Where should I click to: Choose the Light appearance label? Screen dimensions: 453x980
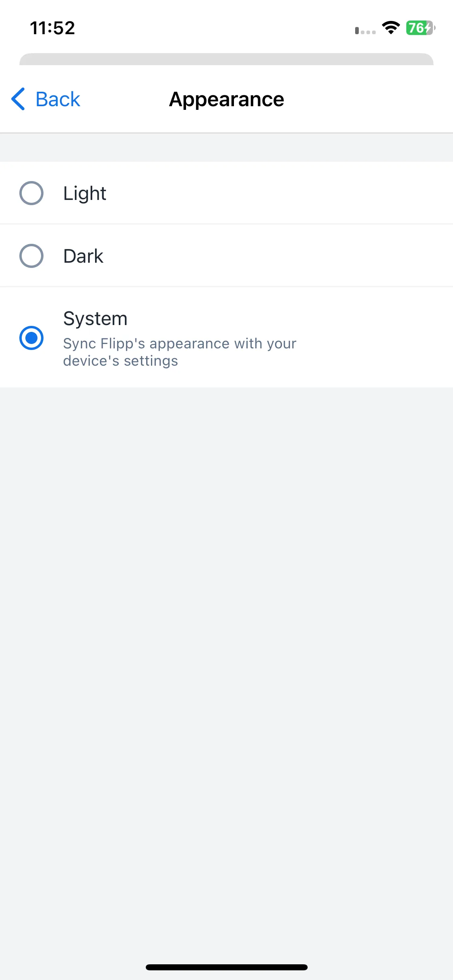pyautogui.click(x=85, y=194)
